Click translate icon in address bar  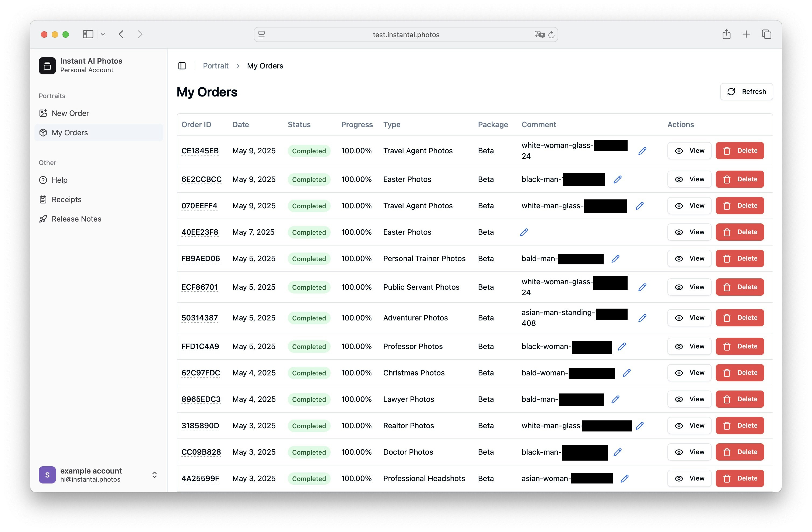[539, 34]
